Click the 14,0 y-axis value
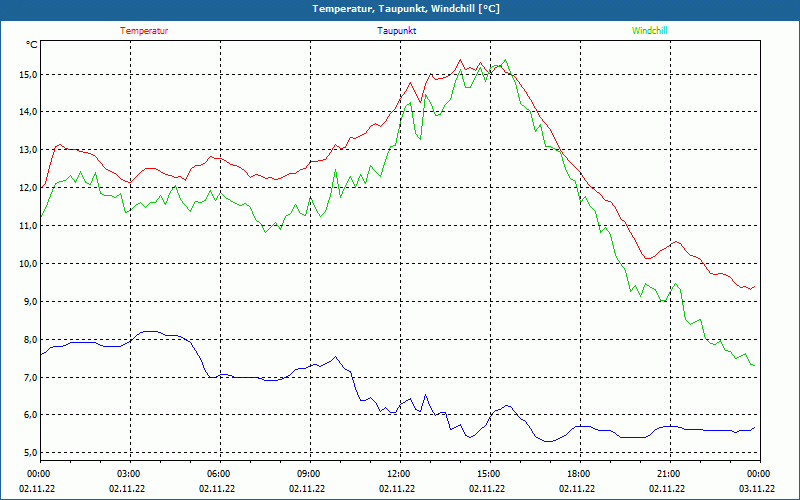 click(x=29, y=112)
